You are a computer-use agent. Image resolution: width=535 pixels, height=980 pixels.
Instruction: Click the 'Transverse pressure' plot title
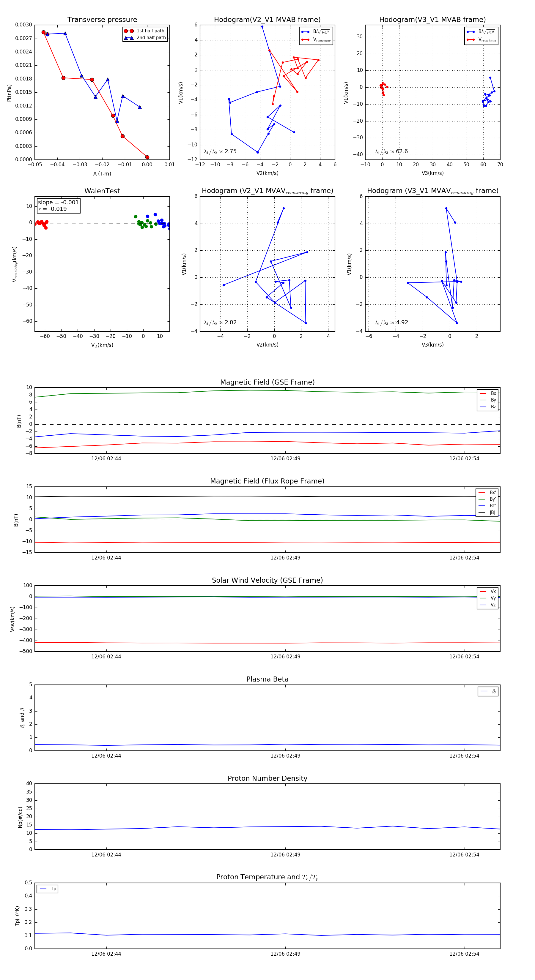(x=102, y=20)
